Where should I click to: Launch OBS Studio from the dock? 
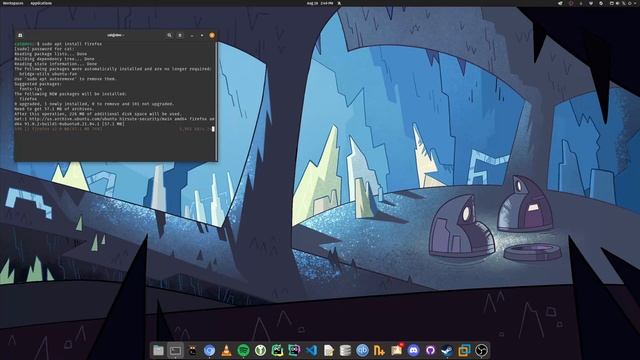click(482, 350)
